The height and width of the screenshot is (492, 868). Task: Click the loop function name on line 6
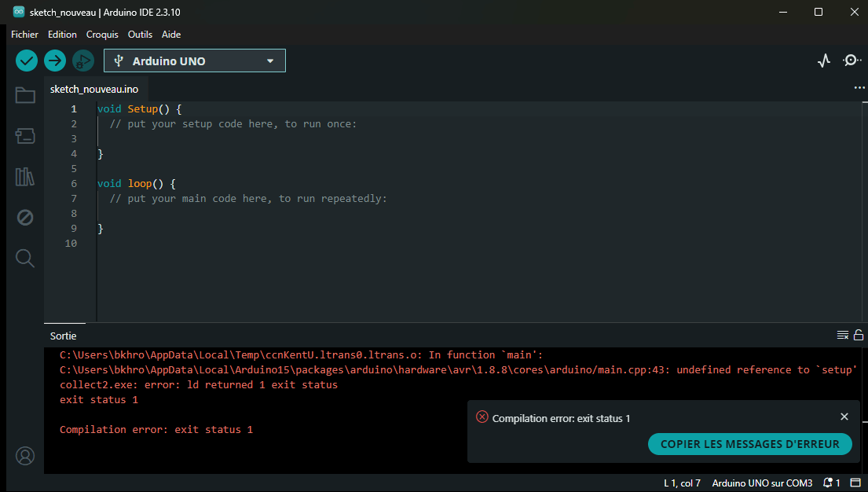point(140,183)
